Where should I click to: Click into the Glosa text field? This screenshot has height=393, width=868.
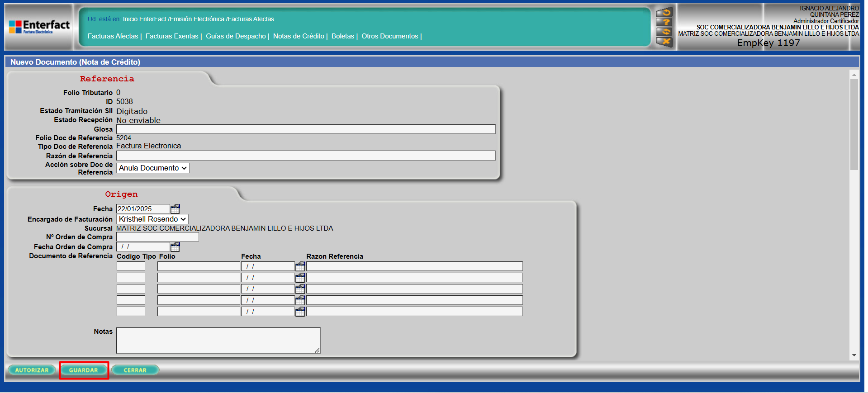305,129
